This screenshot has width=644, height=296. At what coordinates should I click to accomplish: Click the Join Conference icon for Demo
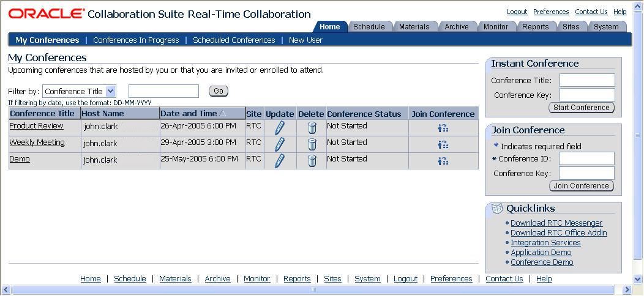[x=443, y=161]
